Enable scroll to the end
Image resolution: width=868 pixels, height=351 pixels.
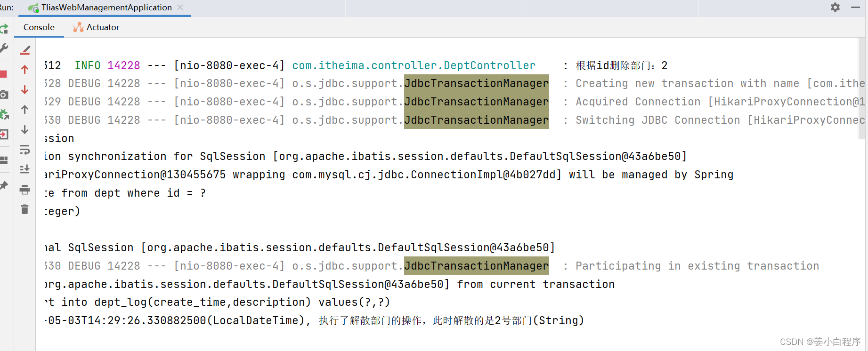pyautogui.click(x=24, y=168)
